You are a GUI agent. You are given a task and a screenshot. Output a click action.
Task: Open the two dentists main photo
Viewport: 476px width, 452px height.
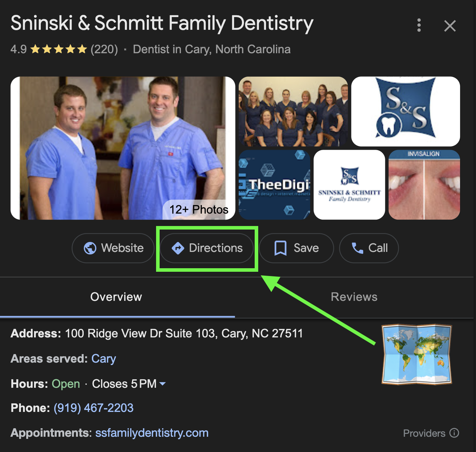click(123, 148)
